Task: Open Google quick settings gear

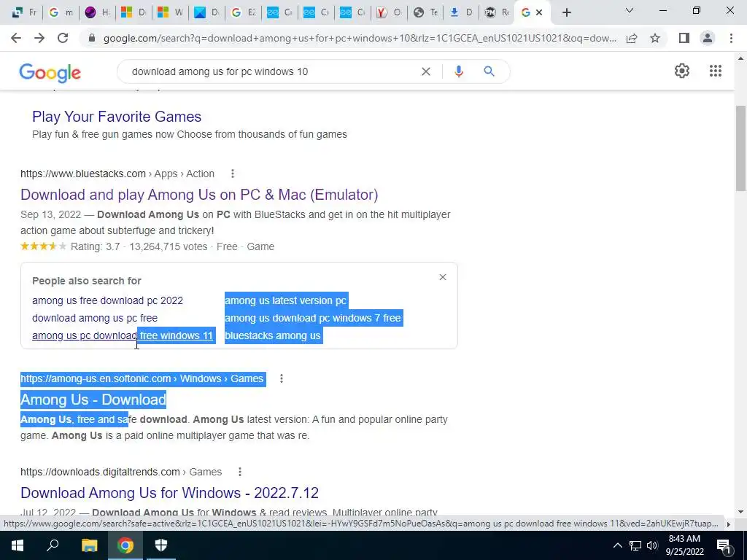Action: pyautogui.click(x=682, y=71)
